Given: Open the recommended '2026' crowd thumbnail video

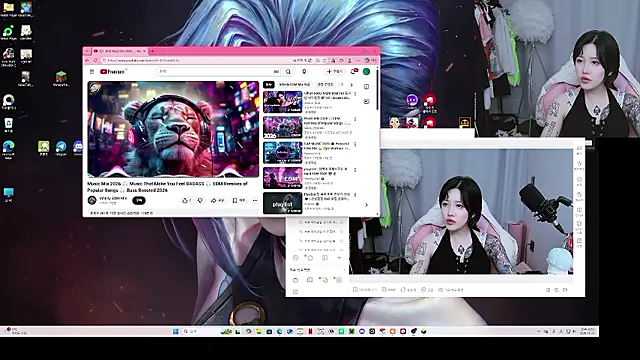Looking at the screenshot, I should pos(282,127).
